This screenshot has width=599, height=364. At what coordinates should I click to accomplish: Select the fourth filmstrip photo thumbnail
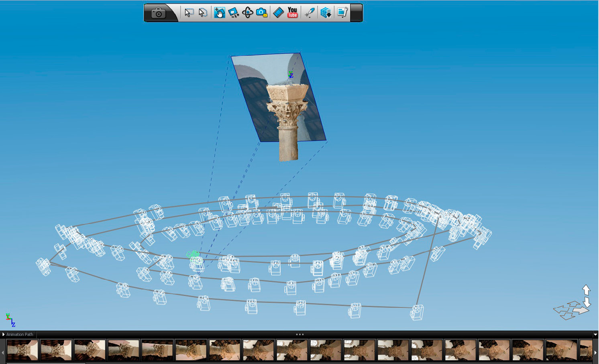[x=124, y=350]
